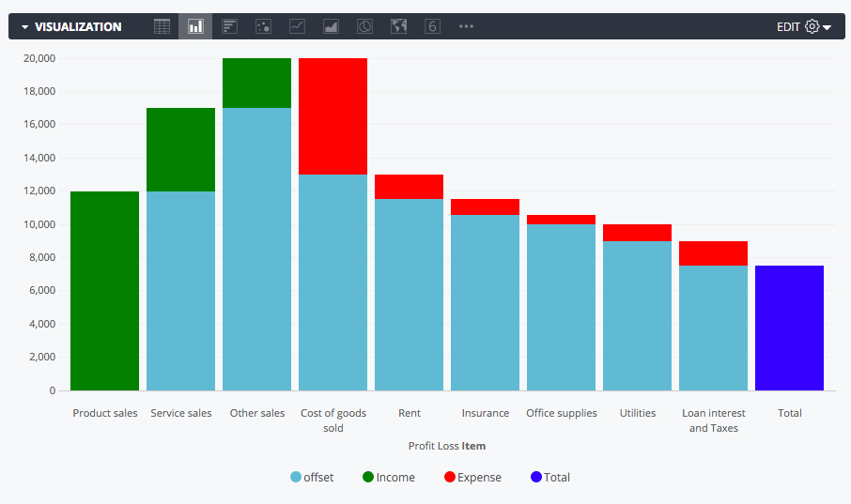This screenshot has height=504, width=851.
Task: Click the 10,000 y-axis value
Action: [39, 224]
